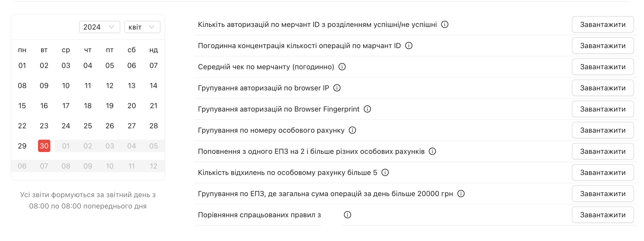Click info icon for 'Кількість відхилень' report

click(x=385, y=172)
